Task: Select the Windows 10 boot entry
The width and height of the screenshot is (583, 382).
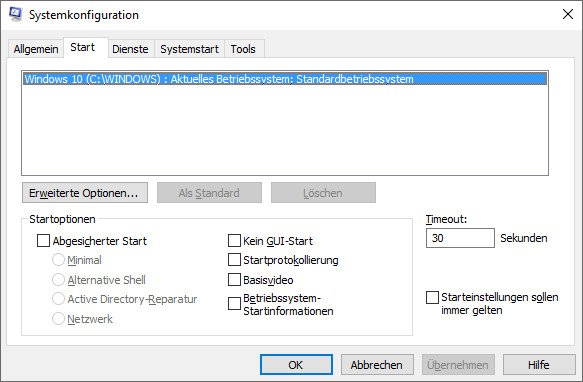Action: [285, 79]
